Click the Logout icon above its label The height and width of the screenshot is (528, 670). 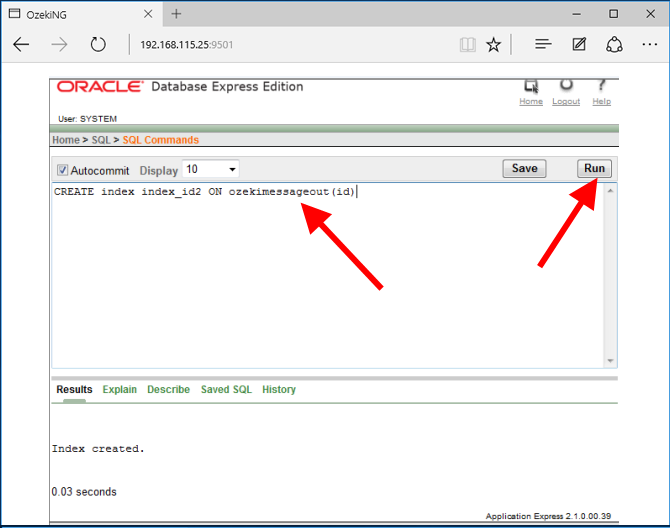tap(566, 85)
